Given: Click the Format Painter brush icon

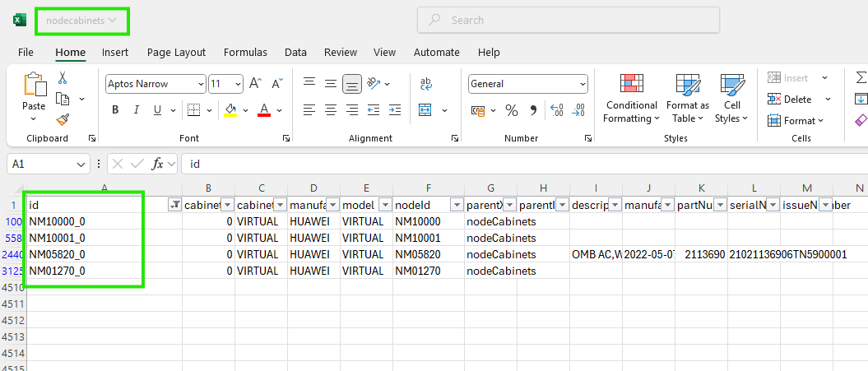Looking at the screenshot, I should [63, 119].
